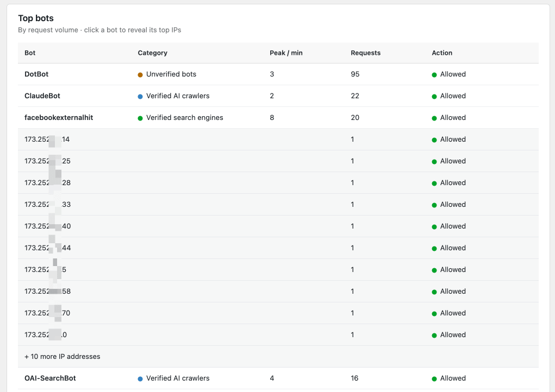Screen dimensions: 555x392
Task: Select the IP address ending in 28
Action: point(47,183)
